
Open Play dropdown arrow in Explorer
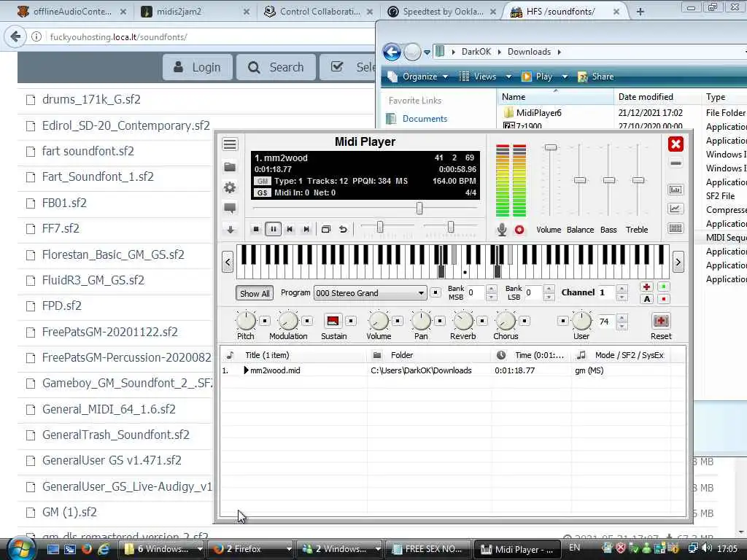click(x=565, y=77)
